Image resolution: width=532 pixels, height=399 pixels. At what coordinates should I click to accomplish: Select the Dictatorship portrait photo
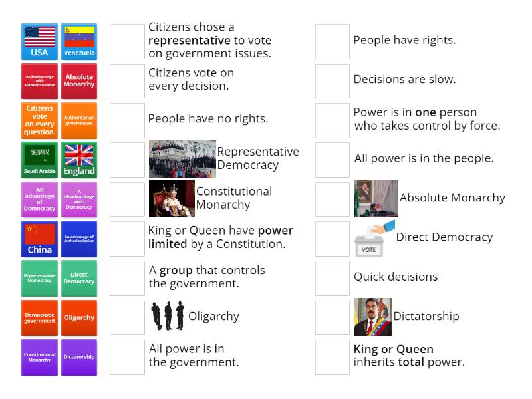(x=374, y=316)
